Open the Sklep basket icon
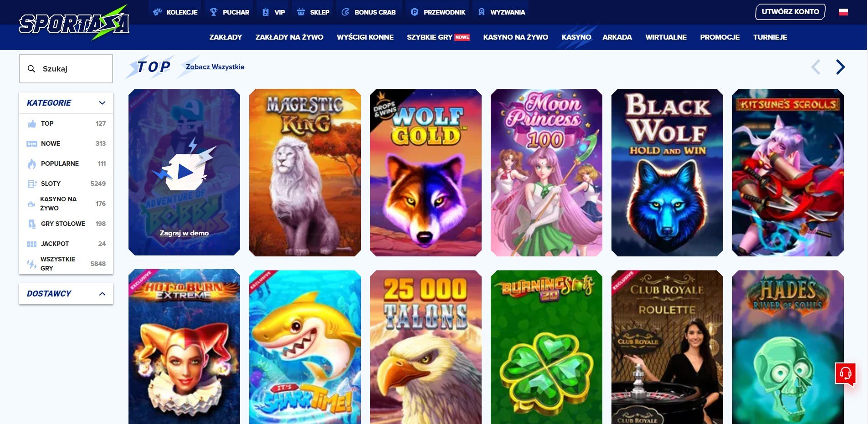The image size is (868, 424). click(x=301, y=12)
